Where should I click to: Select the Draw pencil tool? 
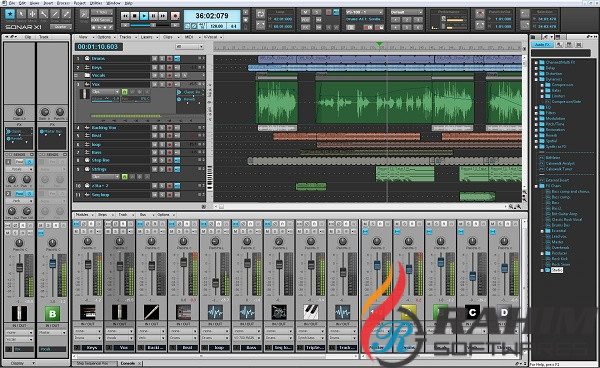(55, 15)
